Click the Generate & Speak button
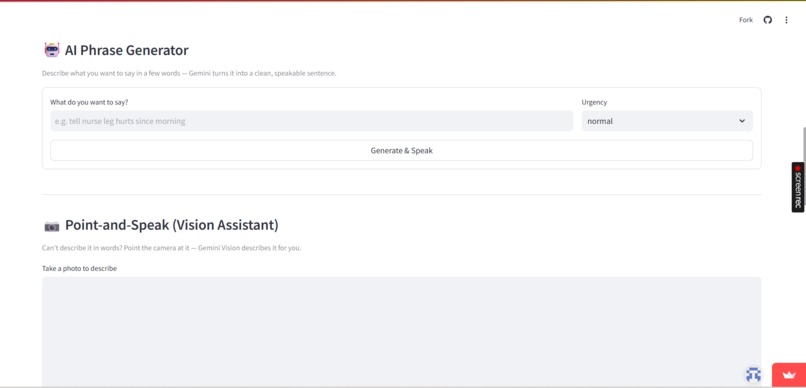806x388 pixels. [401, 151]
